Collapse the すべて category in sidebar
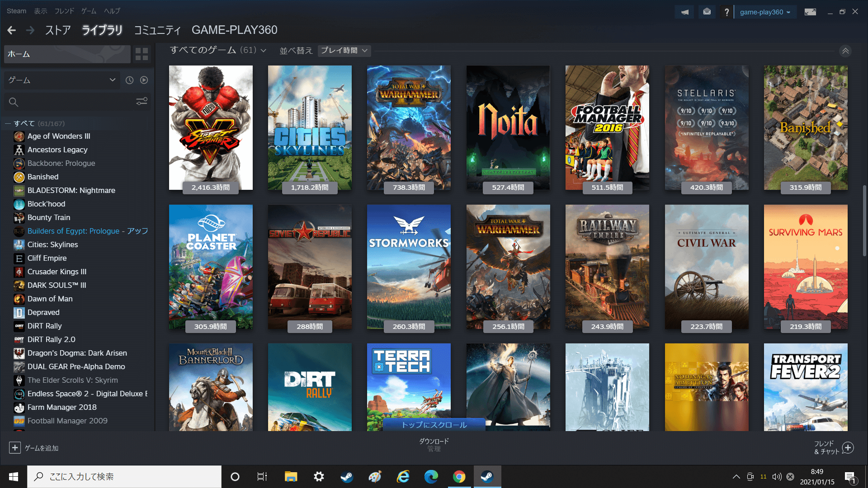This screenshot has width=868, height=488. click(x=8, y=123)
